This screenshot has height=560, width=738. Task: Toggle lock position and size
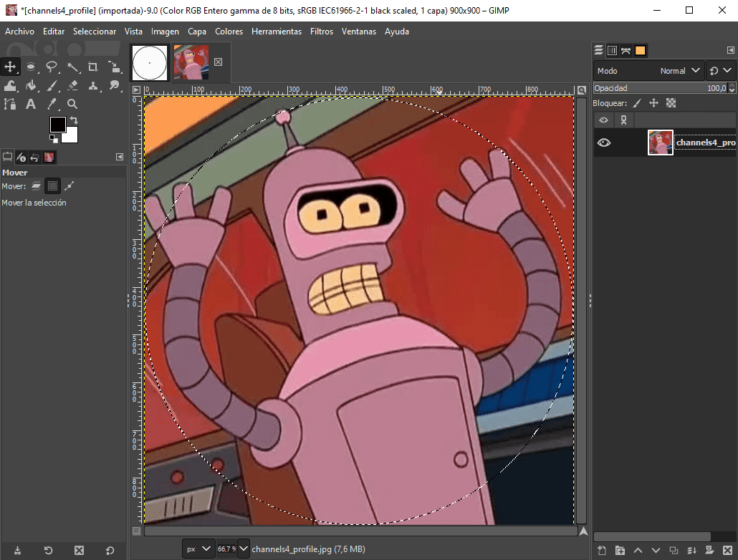point(653,103)
